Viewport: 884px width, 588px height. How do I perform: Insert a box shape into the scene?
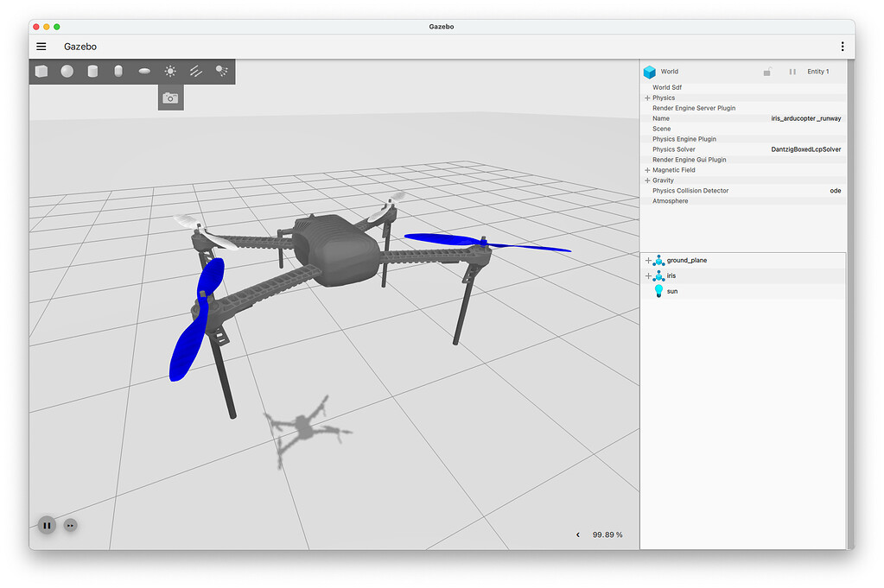click(41, 71)
